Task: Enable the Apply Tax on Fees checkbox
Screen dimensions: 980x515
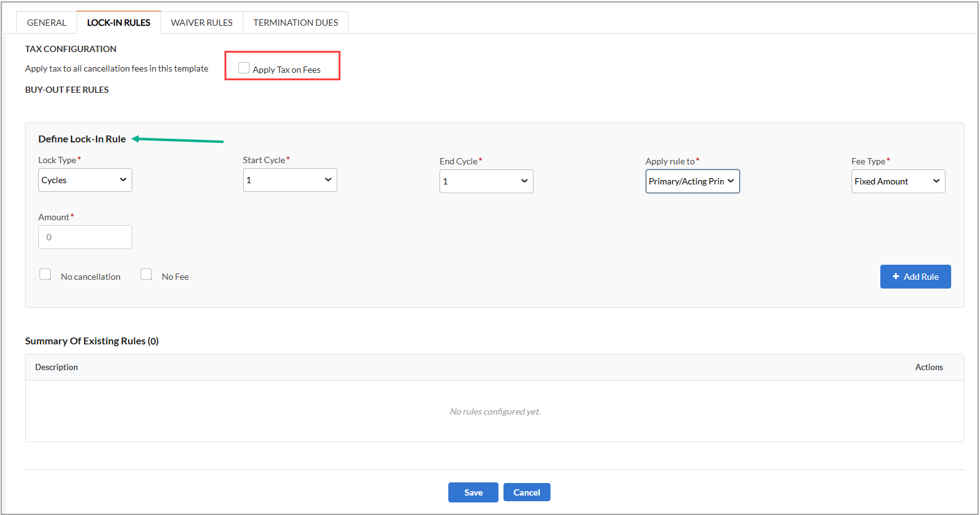Action: tap(244, 68)
